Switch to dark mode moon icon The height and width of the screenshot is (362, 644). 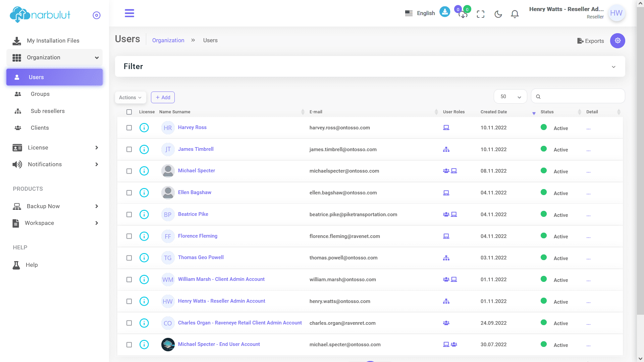(x=498, y=14)
